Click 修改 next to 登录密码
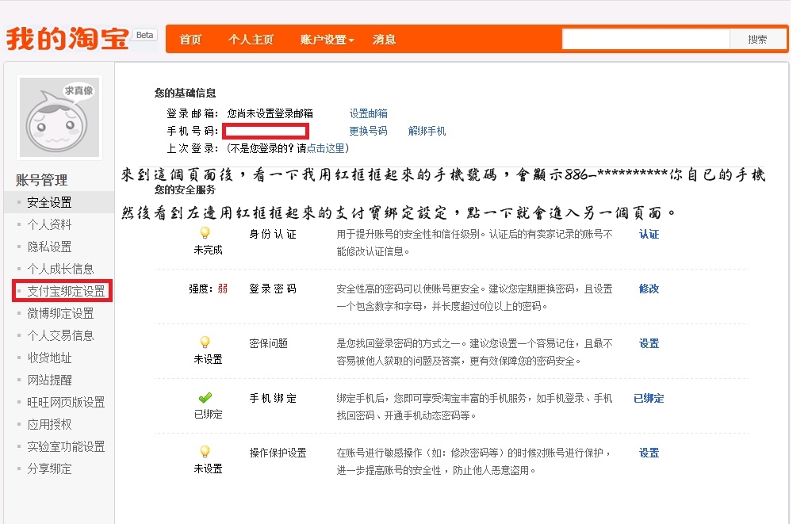This screenshot has width=812, height=524. 649,289
